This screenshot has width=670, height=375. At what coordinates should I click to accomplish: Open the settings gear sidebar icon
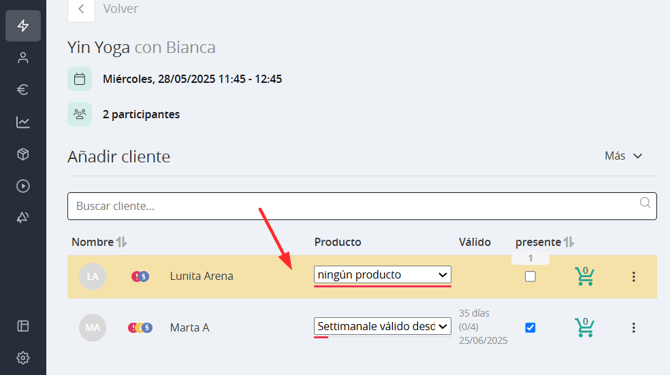tap(23, 357)
